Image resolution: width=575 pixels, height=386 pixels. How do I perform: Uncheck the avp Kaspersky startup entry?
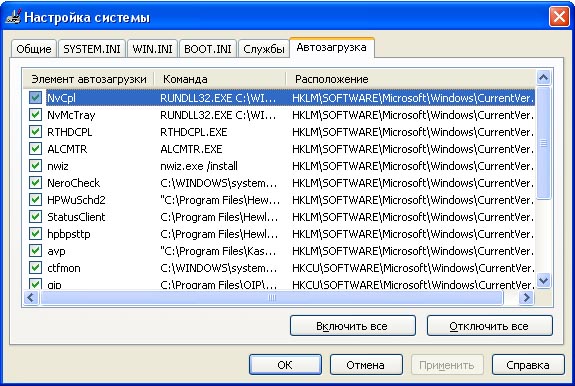pyautogui.click(x=35, y=251)
